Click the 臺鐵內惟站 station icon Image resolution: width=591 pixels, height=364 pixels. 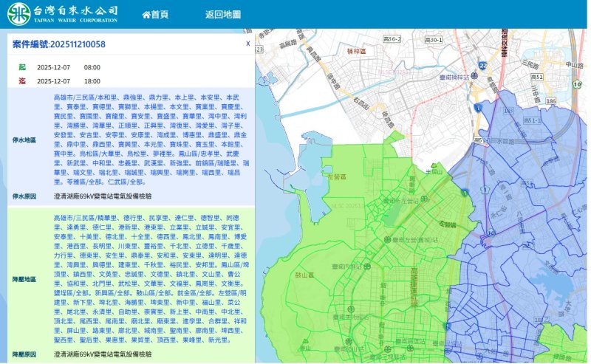pos(366,267)
